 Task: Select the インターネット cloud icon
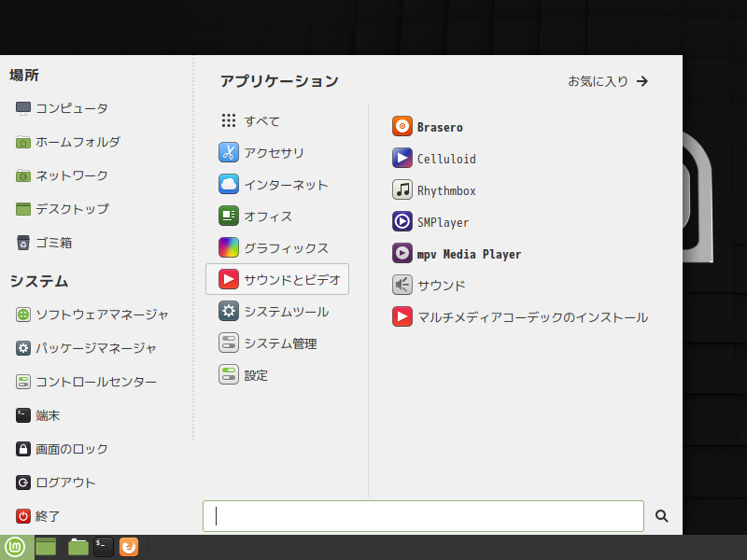point(229,184)
